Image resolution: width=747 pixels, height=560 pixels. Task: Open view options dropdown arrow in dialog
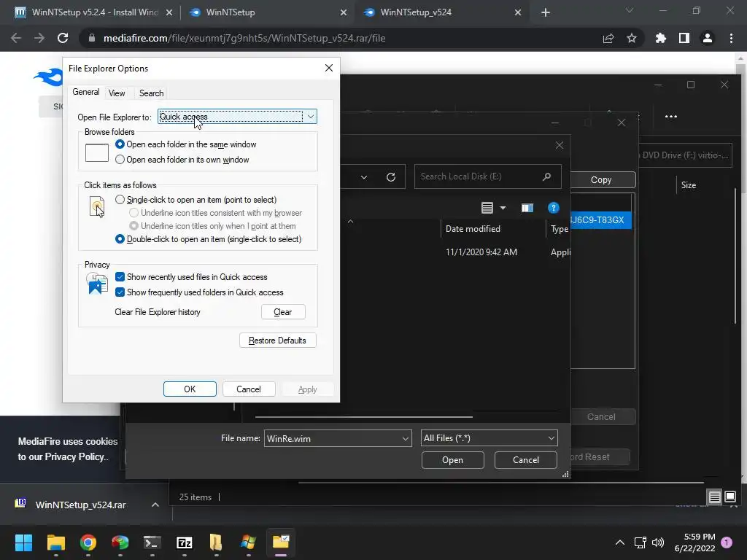503,208
